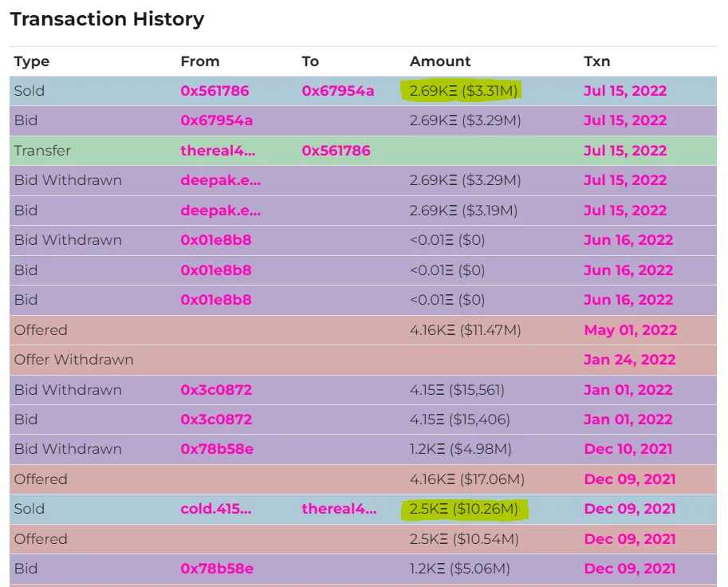The image size is (728, 587).
Task: Click deepak.e... in the Bid Withdrawn row
Action: coord(220,180)
